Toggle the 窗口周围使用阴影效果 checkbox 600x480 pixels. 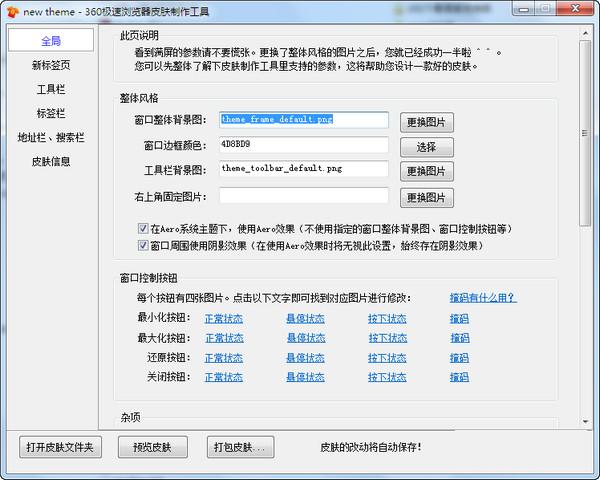[x=143, y=245]
